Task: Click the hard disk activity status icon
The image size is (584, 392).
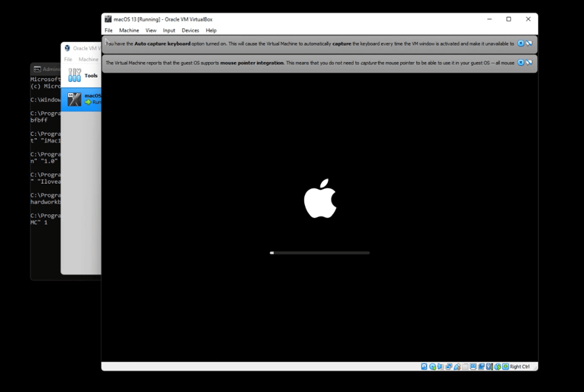Action: 425,366
